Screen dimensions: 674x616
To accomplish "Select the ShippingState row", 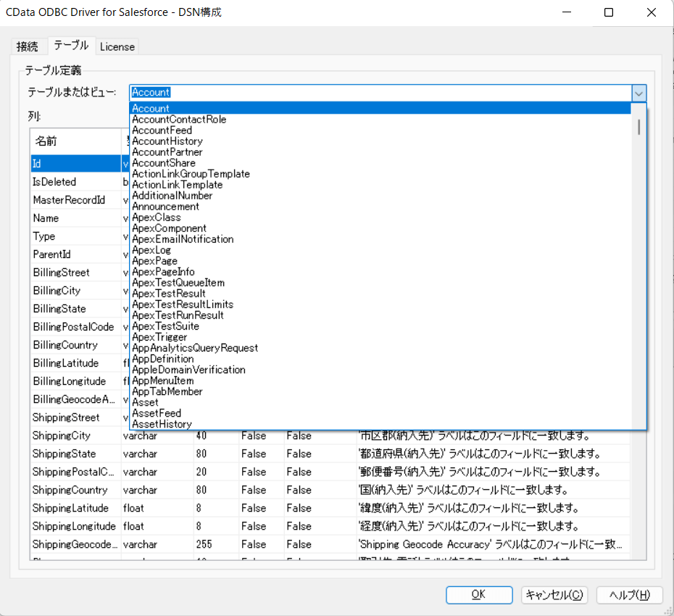I will 330,454.
